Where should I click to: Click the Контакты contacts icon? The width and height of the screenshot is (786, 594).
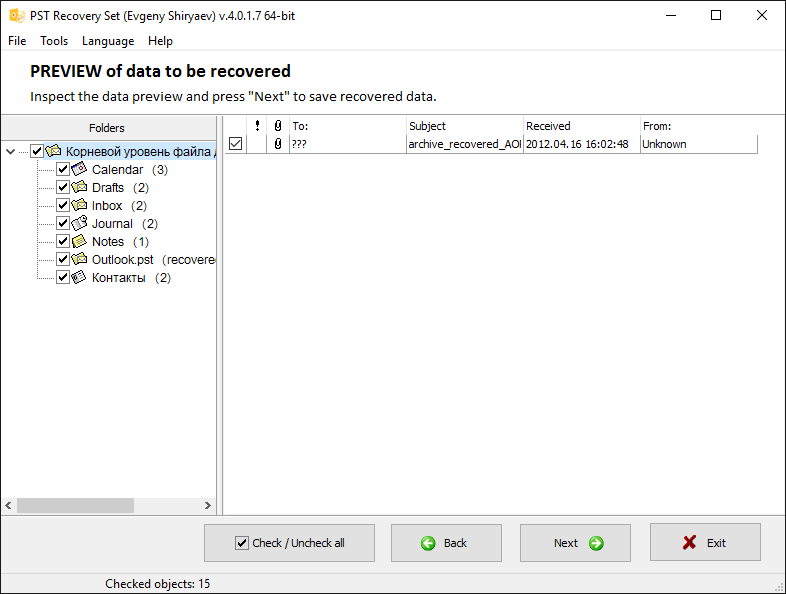tap(79, 277)
